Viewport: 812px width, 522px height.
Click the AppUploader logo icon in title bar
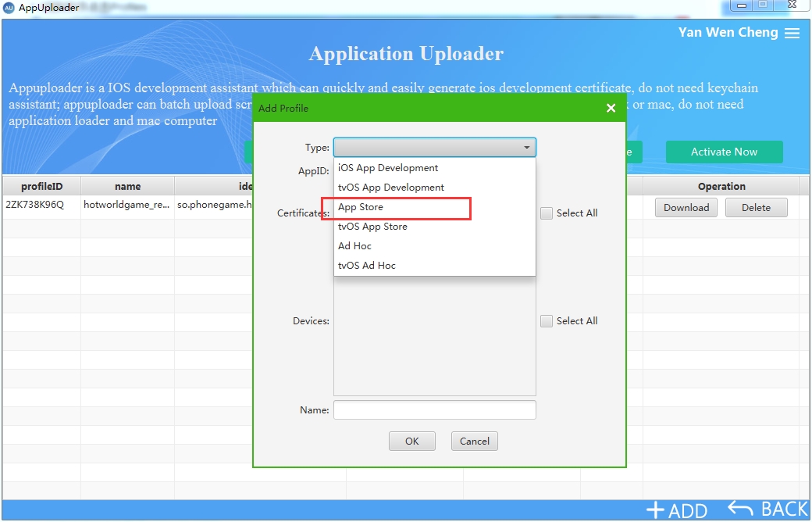point(9,8)
